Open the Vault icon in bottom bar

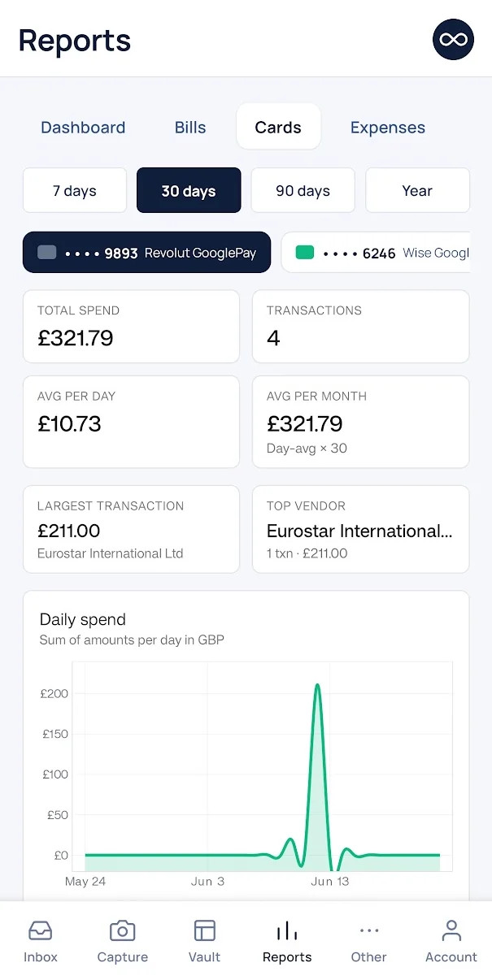204,930
